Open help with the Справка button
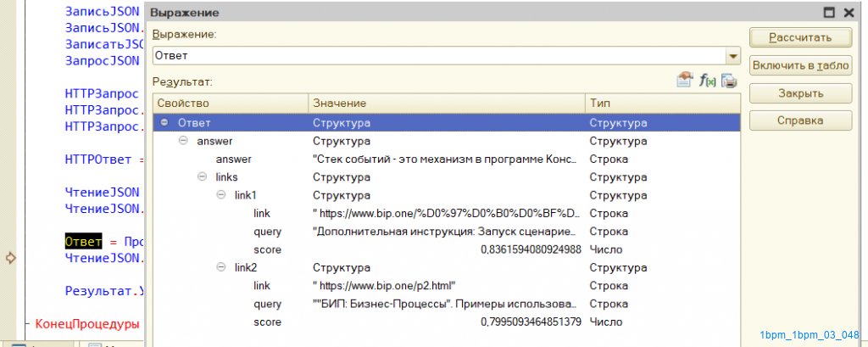 pyautogui.click(x=800, y=121)
